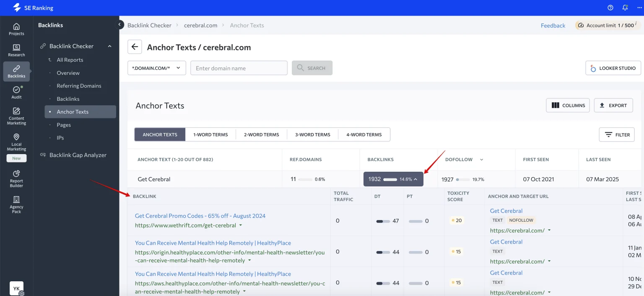Viewport: 644px width, 296px height.
Task: Open the Audit section
Action: pyautogui.click(x=16, y=92)
